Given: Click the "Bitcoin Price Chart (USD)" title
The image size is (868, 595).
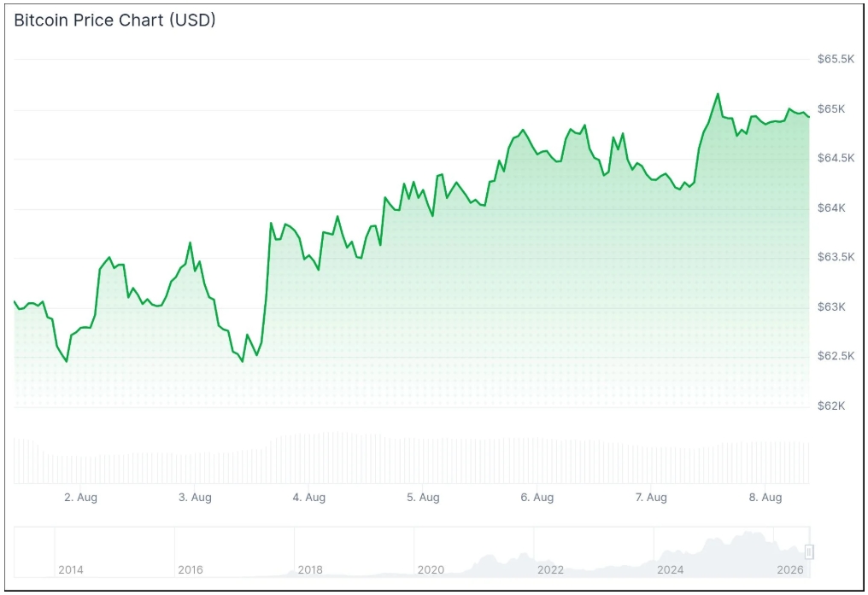Looking at the screenshot, I should pyautogui.click(x=114, y=20).
